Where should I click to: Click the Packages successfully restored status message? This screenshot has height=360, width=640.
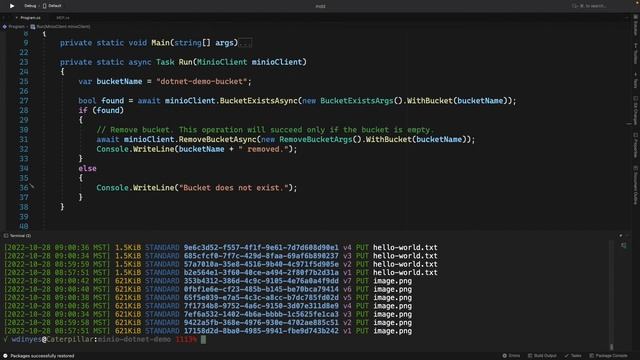point(42,356)
